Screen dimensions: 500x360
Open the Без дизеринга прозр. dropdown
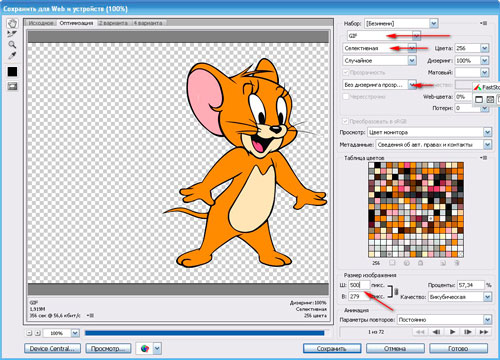click(x=412, y=85)
